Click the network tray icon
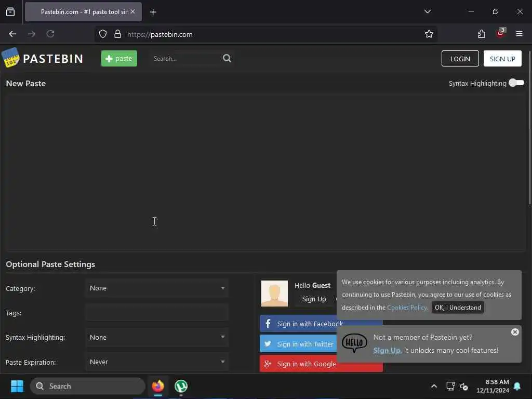 point(450,386)
